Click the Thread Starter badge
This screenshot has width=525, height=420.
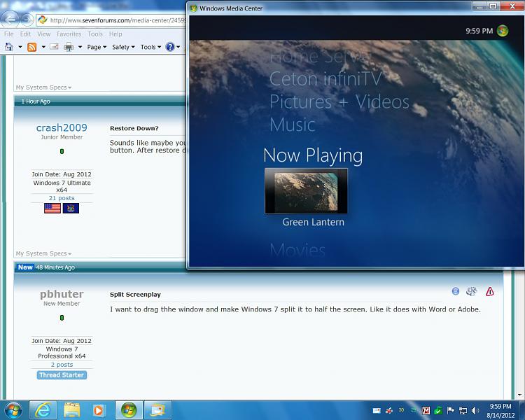62,374
